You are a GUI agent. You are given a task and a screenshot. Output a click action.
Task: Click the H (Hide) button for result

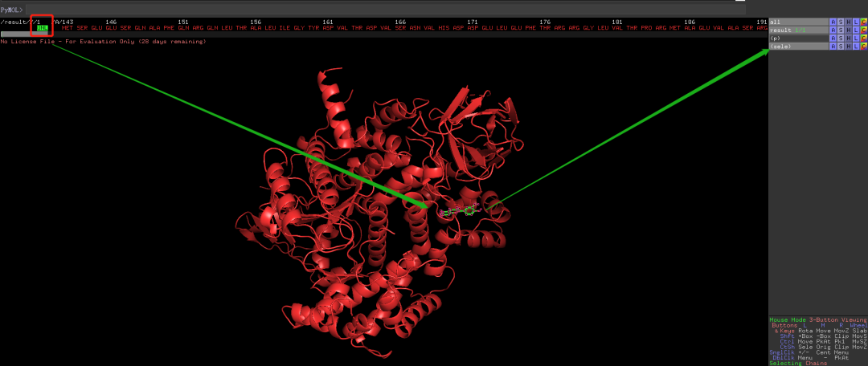pyautogui.click(x=849, y=30)
